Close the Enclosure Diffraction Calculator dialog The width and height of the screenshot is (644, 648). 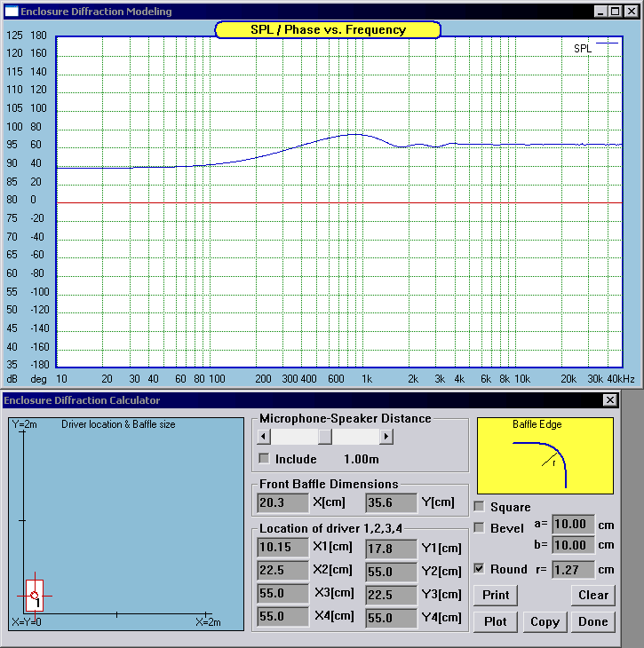pos(609,400)
